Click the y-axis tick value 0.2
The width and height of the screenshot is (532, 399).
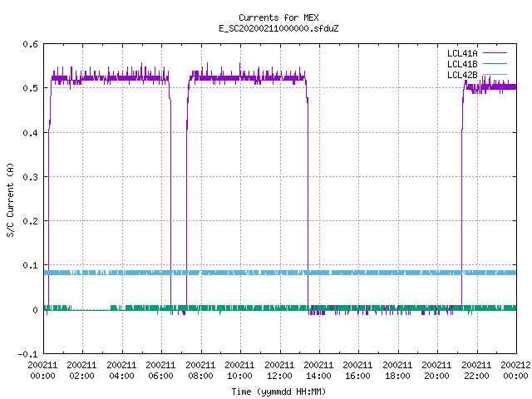(x=30, y=221)
